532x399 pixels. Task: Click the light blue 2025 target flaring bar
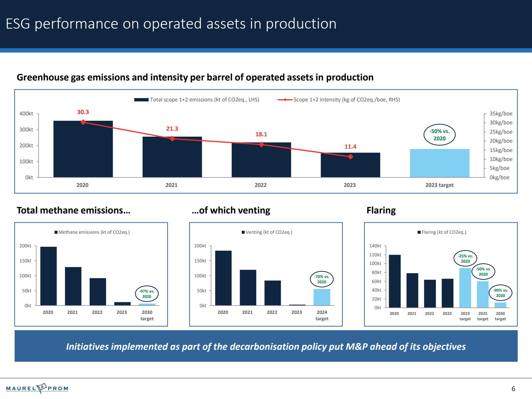483,294
